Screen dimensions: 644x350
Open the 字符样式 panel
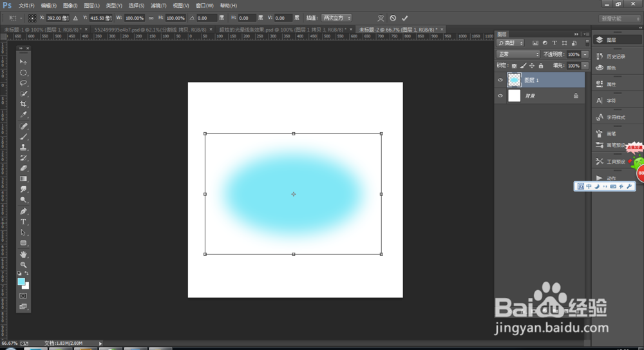(x=616, y=117)
